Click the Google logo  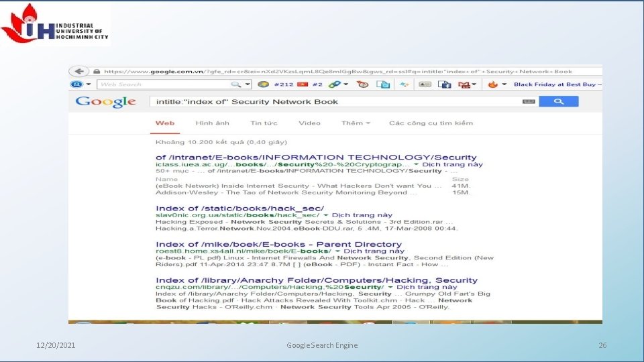pyautogui.click(x=105, y=102)
